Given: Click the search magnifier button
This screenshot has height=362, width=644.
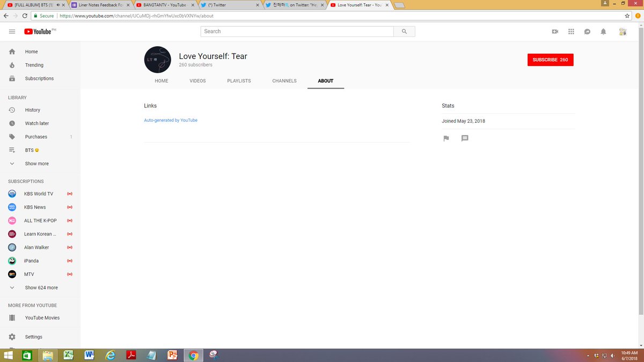Looking at the screenshot, I should (404, 32).
